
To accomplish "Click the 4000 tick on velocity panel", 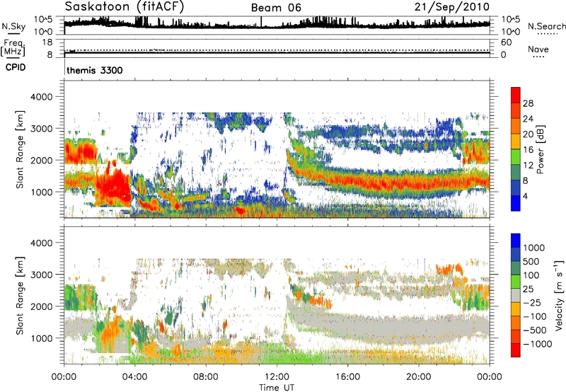I will [x=42, y=243].
